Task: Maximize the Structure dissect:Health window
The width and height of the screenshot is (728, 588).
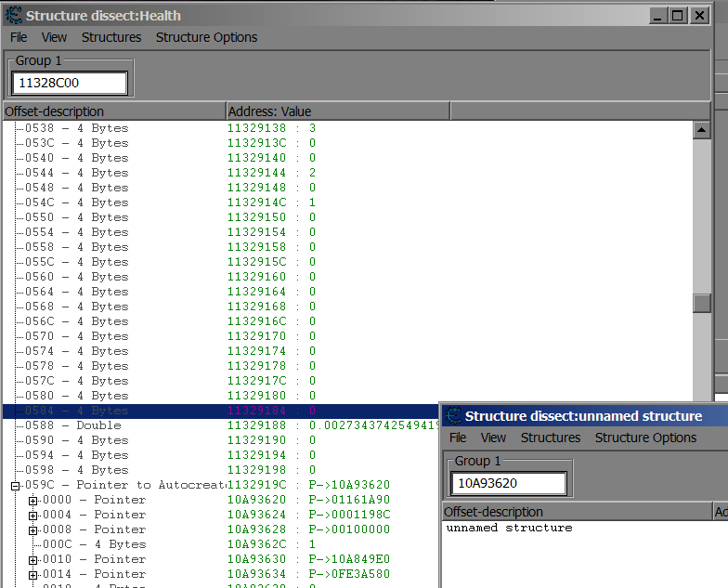Action: pos(678,15)
